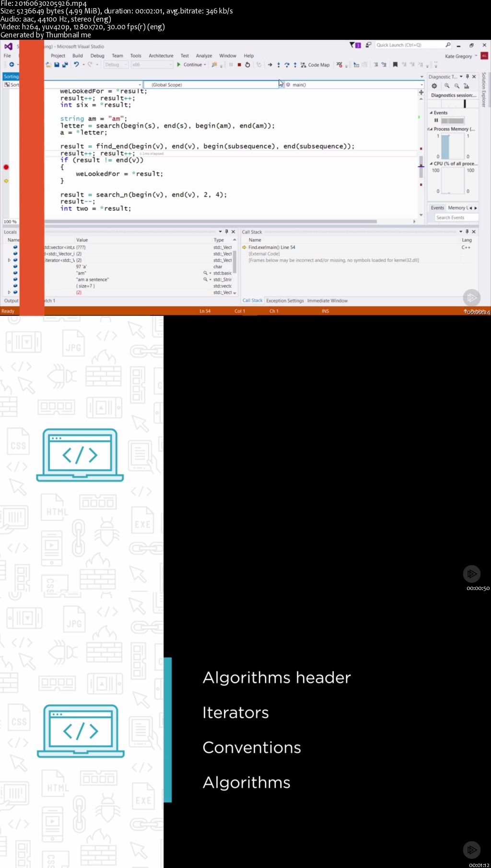Open Code Map from the toolbar
Screen dimensions: 491x868
[x=315, y=65]
